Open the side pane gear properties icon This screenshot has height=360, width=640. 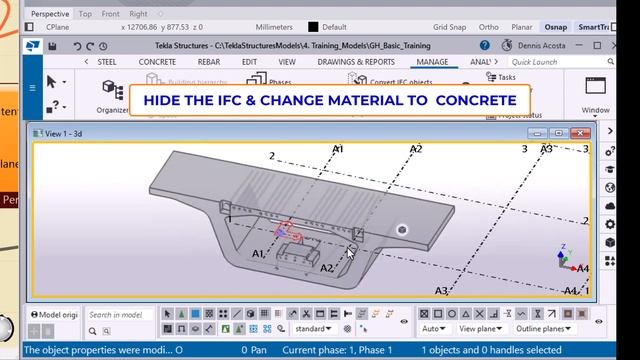610,224
